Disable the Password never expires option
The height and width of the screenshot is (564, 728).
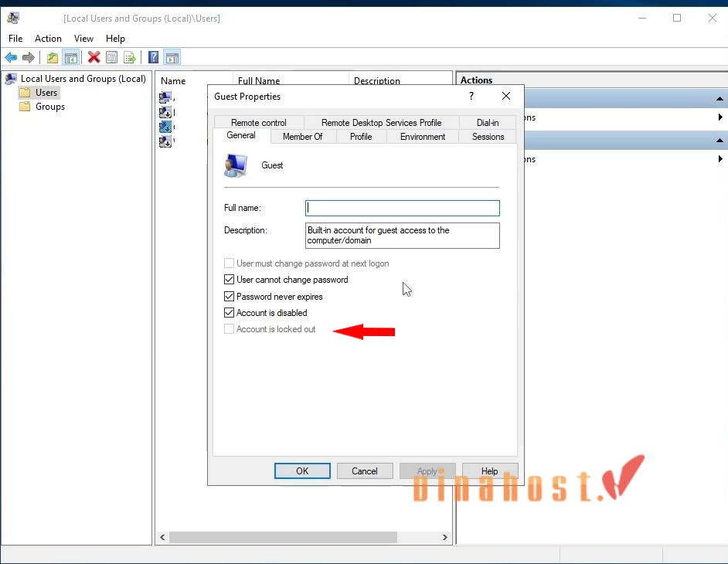[229, 296]
